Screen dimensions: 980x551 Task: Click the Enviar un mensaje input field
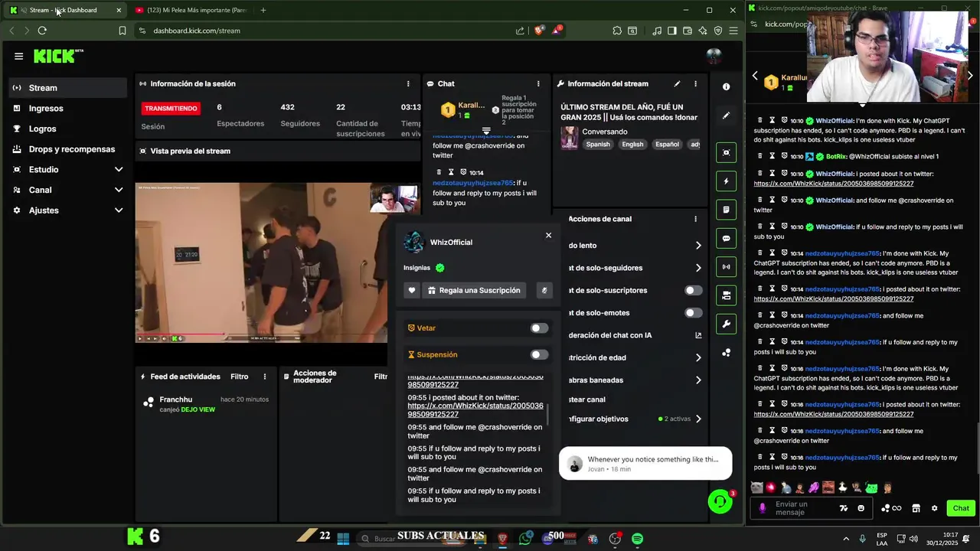click(x=801, y=508)
